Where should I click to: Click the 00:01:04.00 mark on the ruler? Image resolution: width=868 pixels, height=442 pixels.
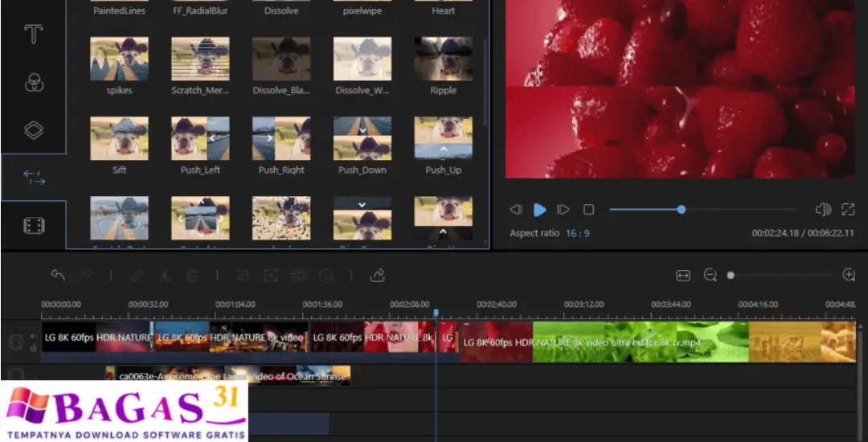(235, 305)
